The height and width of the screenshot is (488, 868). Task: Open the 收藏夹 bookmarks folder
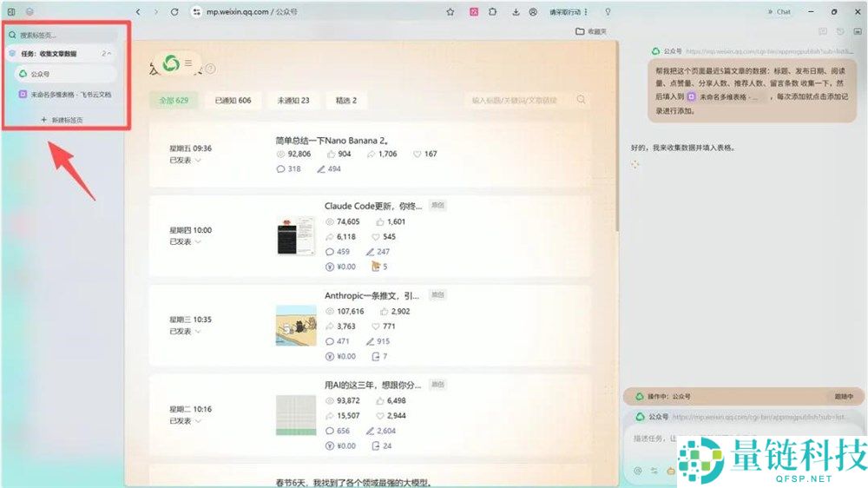590,31
